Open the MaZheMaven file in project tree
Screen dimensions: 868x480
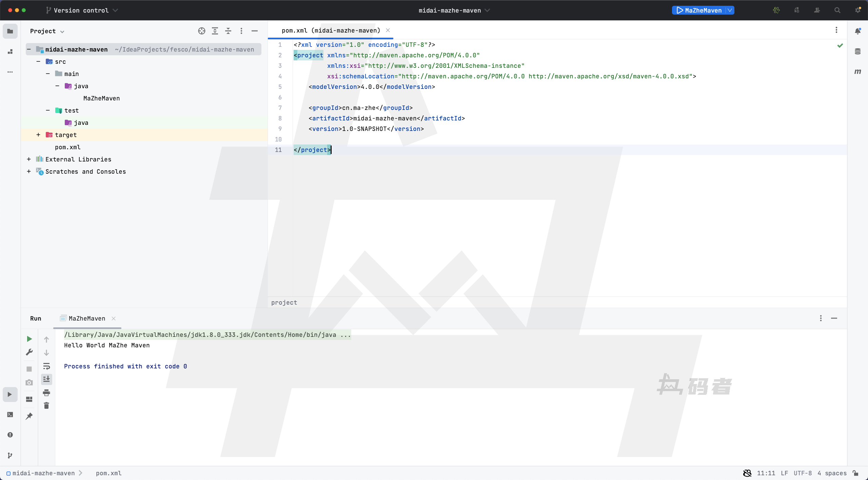[x=101, y=98]
